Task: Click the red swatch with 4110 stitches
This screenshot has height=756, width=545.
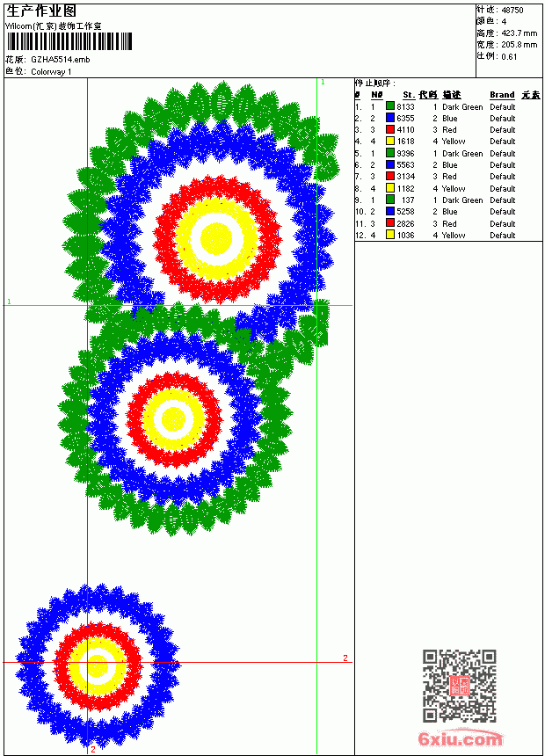Action: 390,129
